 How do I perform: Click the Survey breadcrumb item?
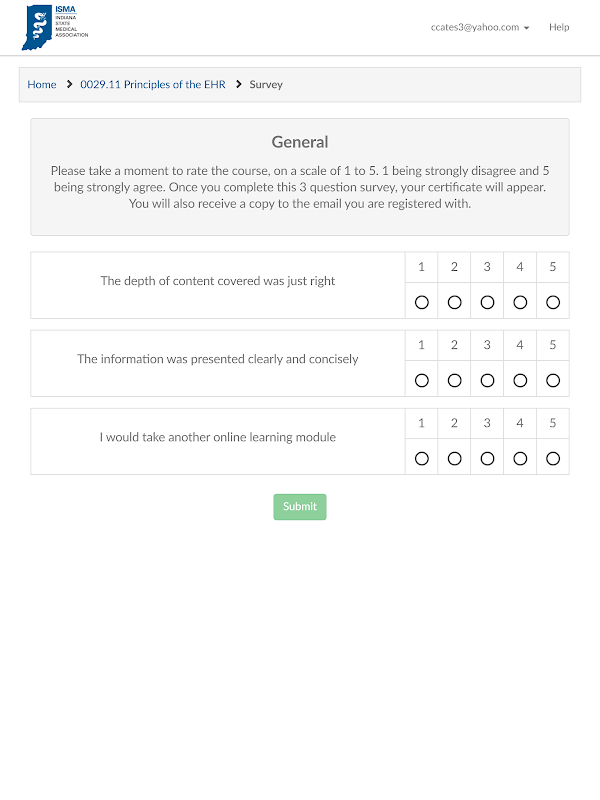(x=266, y=85)
